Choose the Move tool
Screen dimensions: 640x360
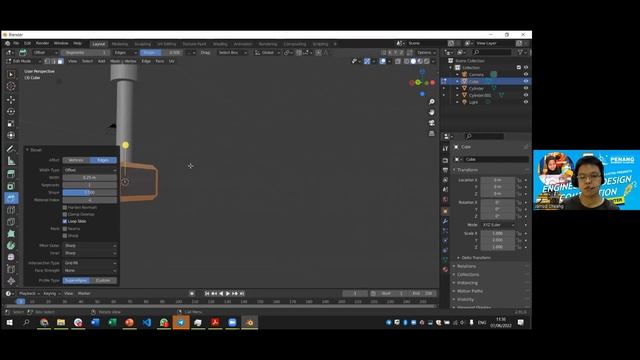[11, 100]
